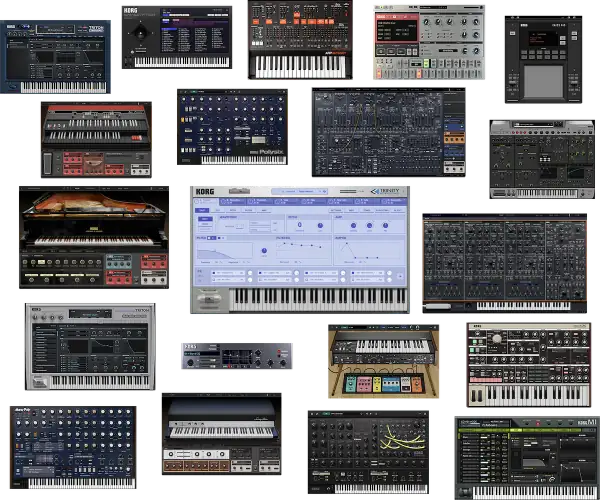Toggle the filter switch beside FILTER label in Trinity
The height and width of the screenshot is (500, 600).
211,238
